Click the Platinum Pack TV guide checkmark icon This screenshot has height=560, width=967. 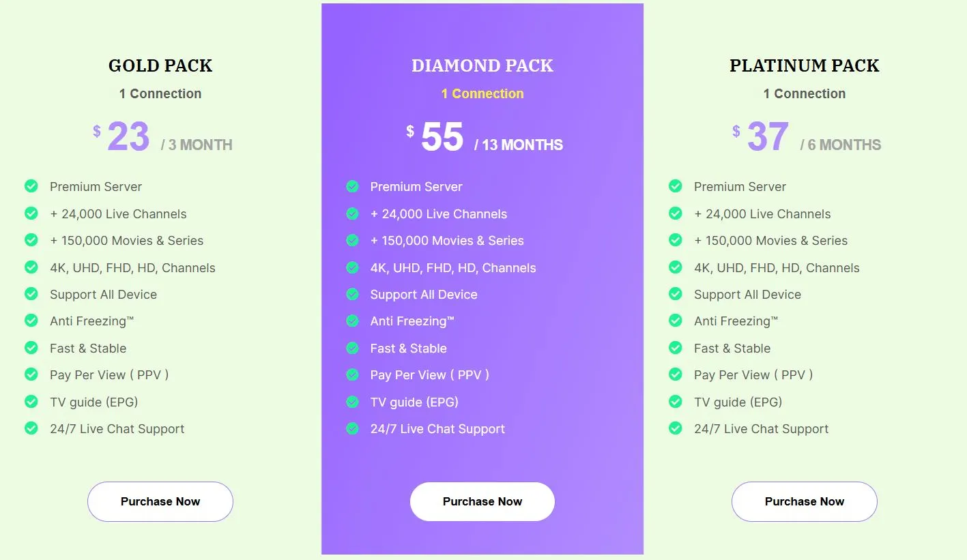pyautogui.click(x=676, y=401)
